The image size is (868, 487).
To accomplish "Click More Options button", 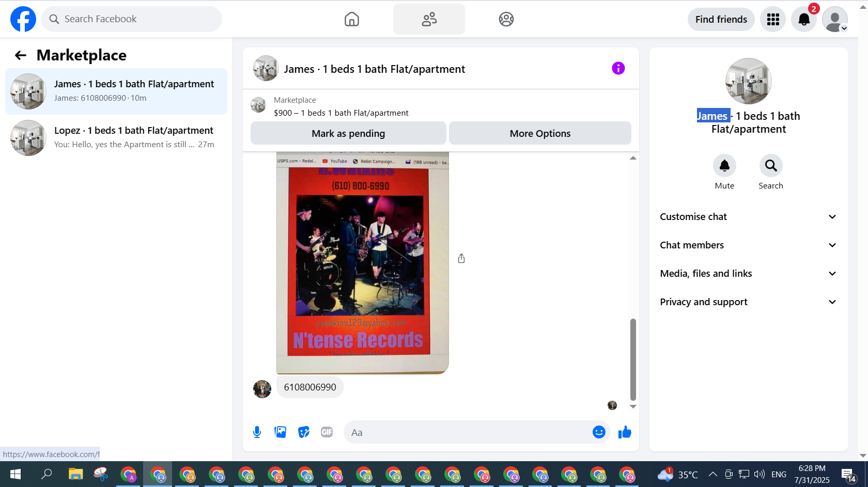I will click(x=540, y=133).
